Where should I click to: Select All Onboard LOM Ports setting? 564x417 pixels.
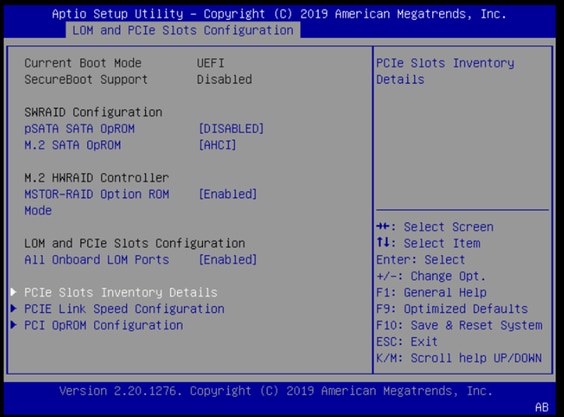tap(96, 260)
